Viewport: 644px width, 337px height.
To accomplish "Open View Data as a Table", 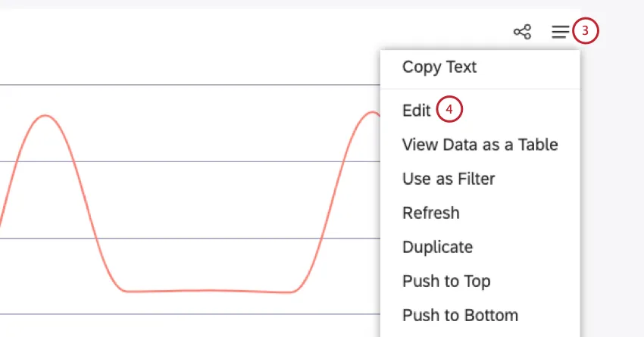I will (x=480, y=144).
